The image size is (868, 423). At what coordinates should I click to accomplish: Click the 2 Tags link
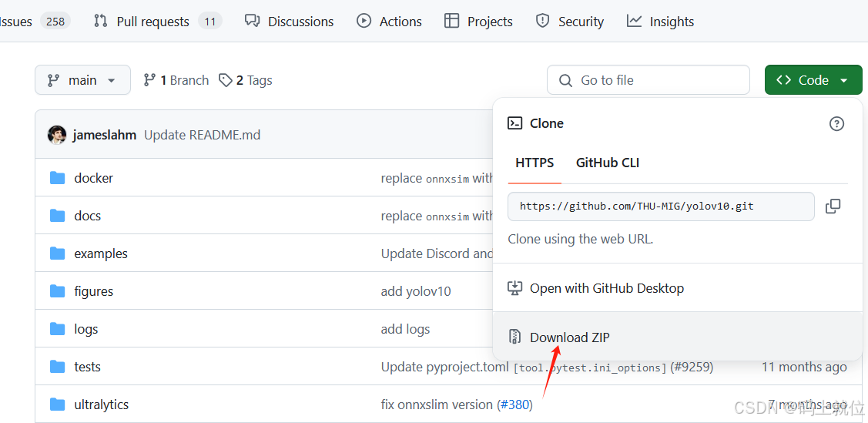tap(245, 80)
